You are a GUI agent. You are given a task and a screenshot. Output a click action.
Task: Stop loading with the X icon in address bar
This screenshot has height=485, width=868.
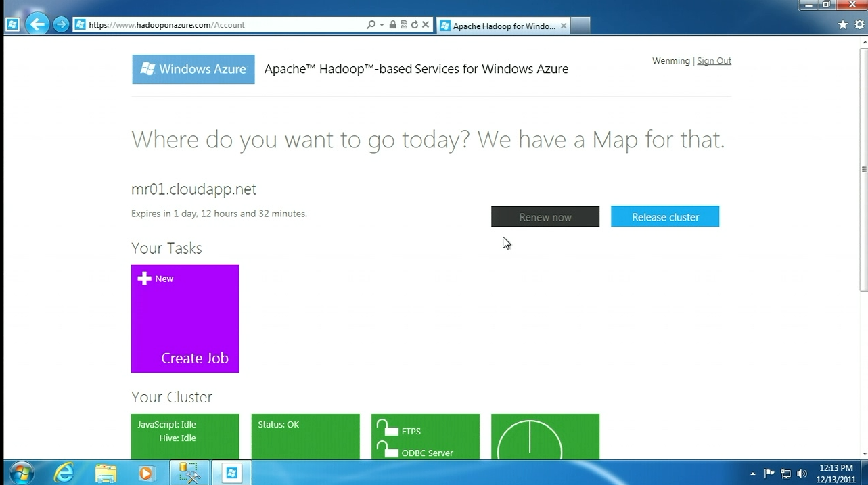pos(426,25)
